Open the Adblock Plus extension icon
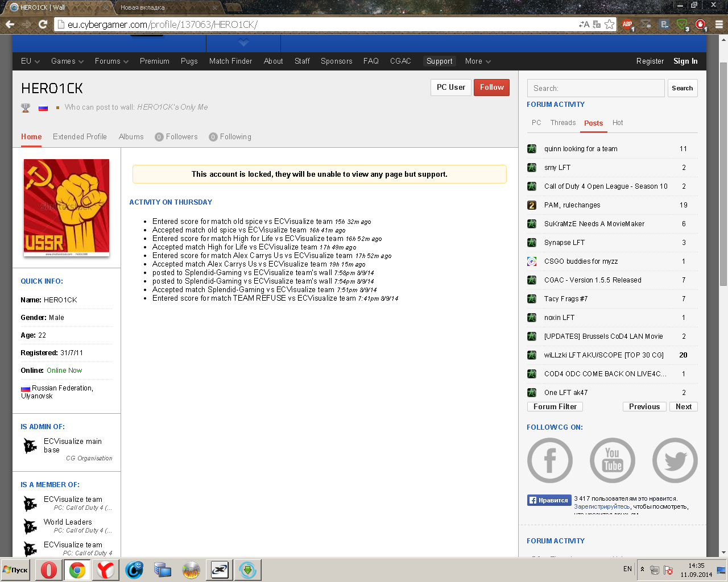Viewport: 728px width, 582px height. (x=627, y=24)
